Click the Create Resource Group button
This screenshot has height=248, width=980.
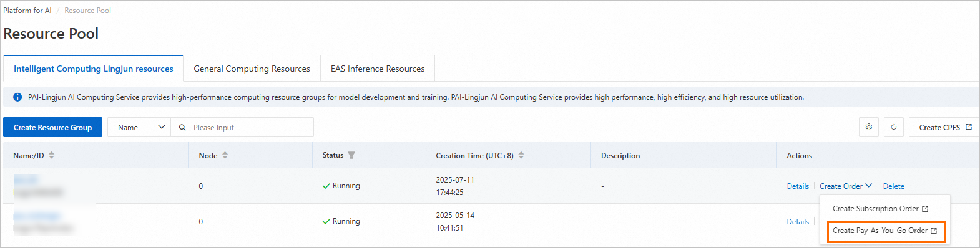[52, 127]
